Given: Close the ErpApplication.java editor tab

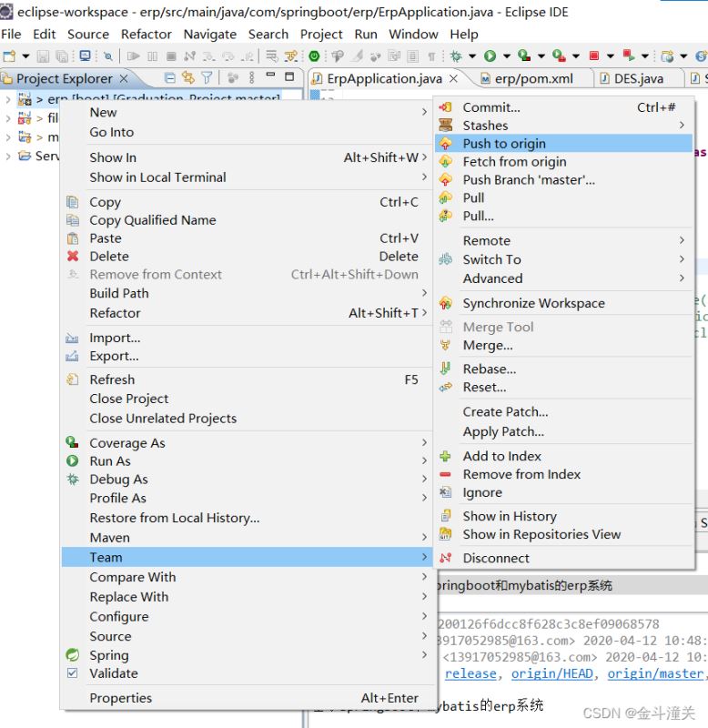Looking at the screenshot, I should click(453, 78).
